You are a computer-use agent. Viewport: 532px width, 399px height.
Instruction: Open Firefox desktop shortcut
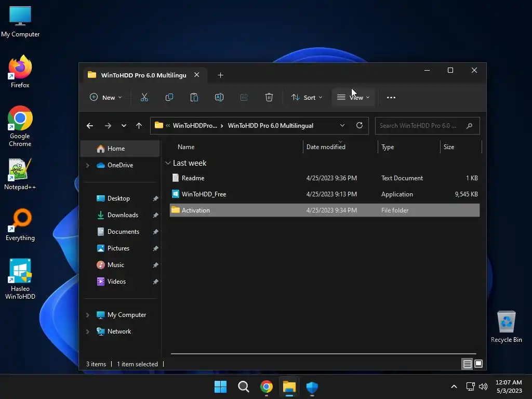(x=20, y=72)
